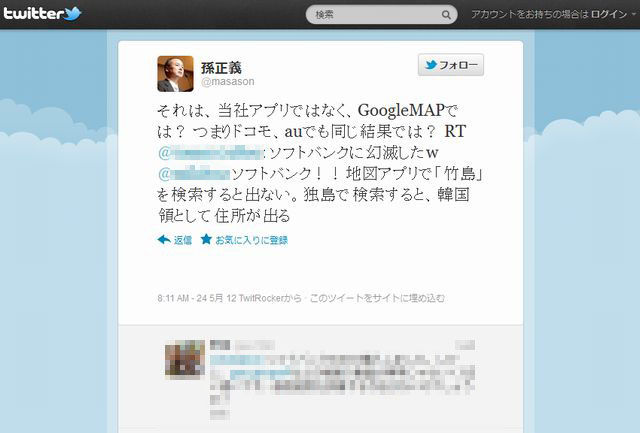Image resolution: width=640 pixels, height=433 pixels.
Task: Click the ログイン login link
Action: [609, 14]
